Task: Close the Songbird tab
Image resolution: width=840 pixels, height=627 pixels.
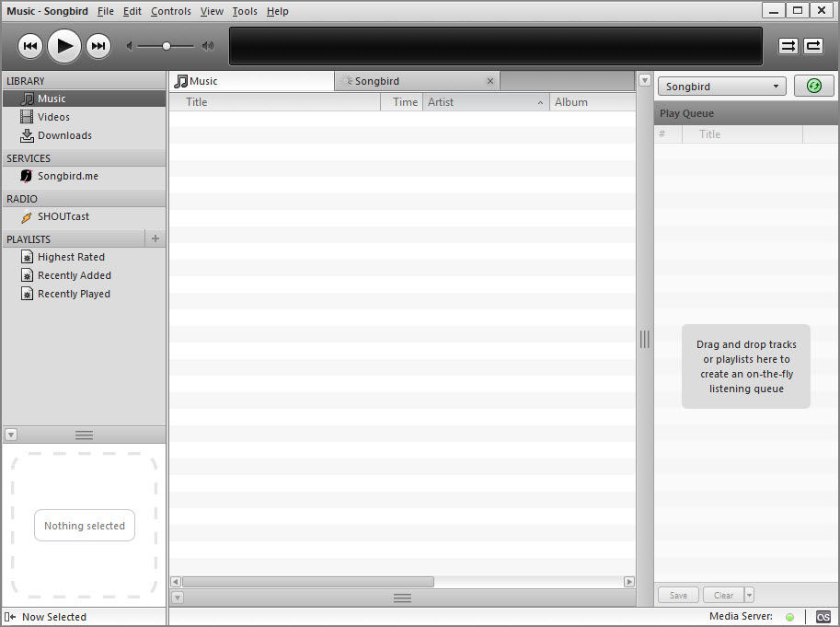Action: tap(489, 81)
